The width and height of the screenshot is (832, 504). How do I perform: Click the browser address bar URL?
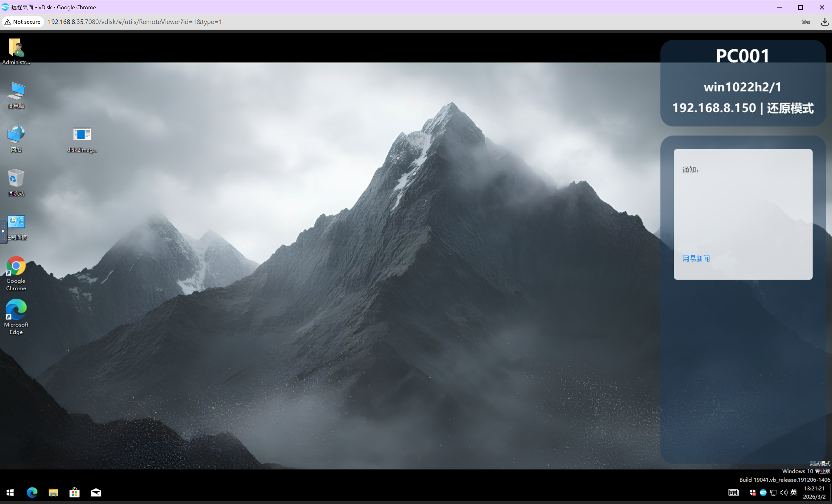coord(135,22)
